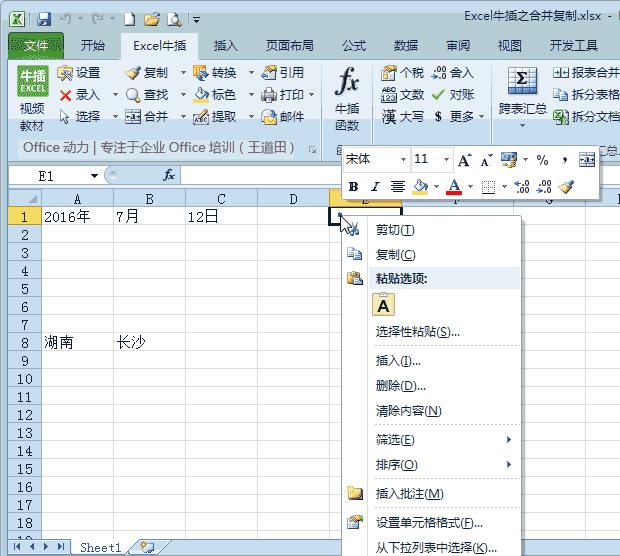Screen dimensions: 620x556
Task: Click the 引用 reference tool
Action: coord(282,73)
